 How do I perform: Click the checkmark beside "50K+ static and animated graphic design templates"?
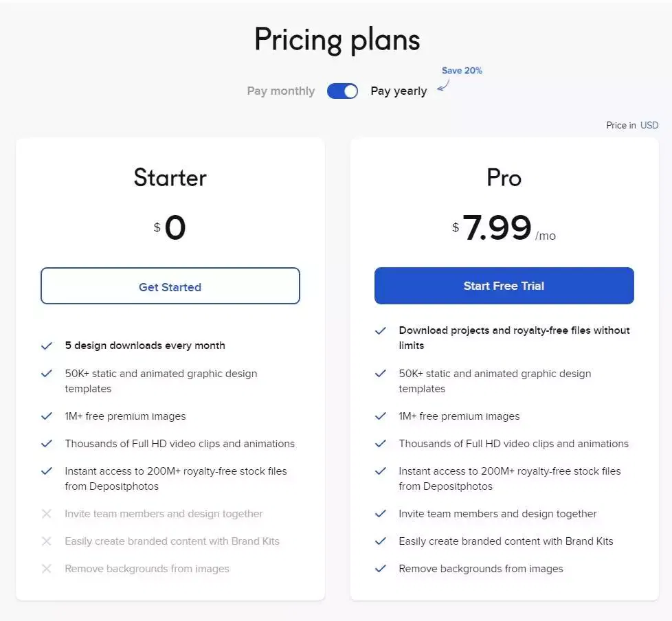[x=47, y=374]
